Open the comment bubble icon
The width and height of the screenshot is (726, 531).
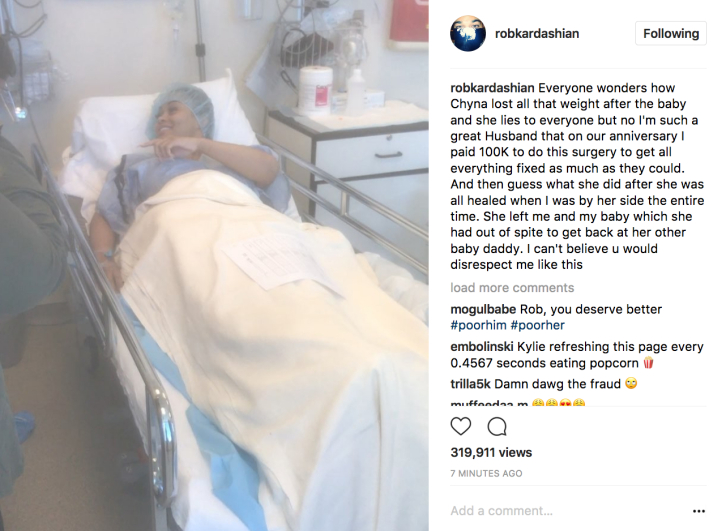497,427
